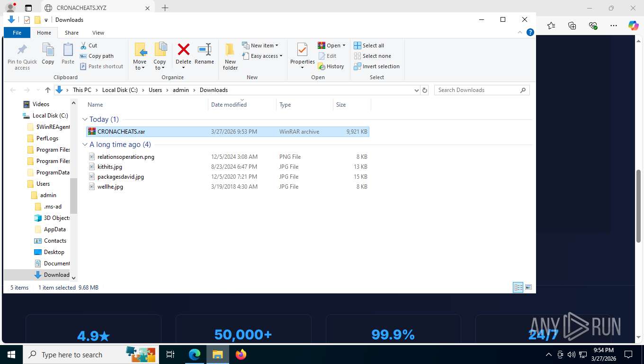Collapse the Today group
This screenshot has height=364, width=644.
point(85,119)
